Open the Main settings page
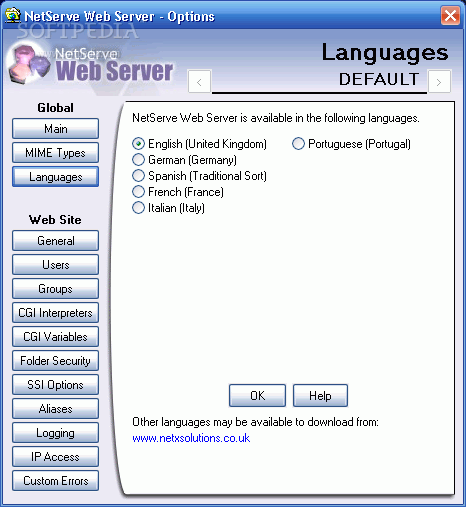 (55, 128)
